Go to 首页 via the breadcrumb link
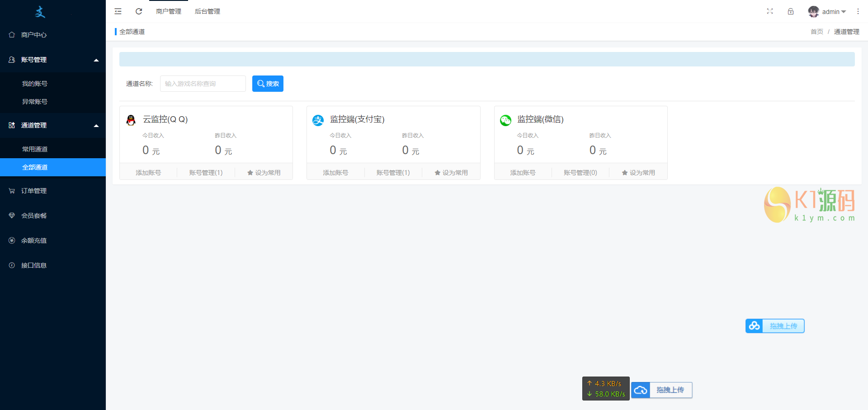Screen dimensions: 868x410 coord(817,32)
